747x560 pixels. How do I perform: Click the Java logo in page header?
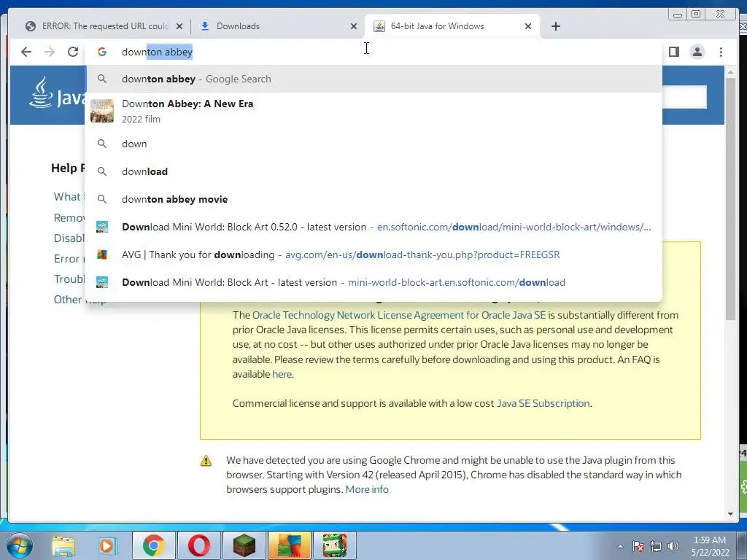click(x=57, y=93)
